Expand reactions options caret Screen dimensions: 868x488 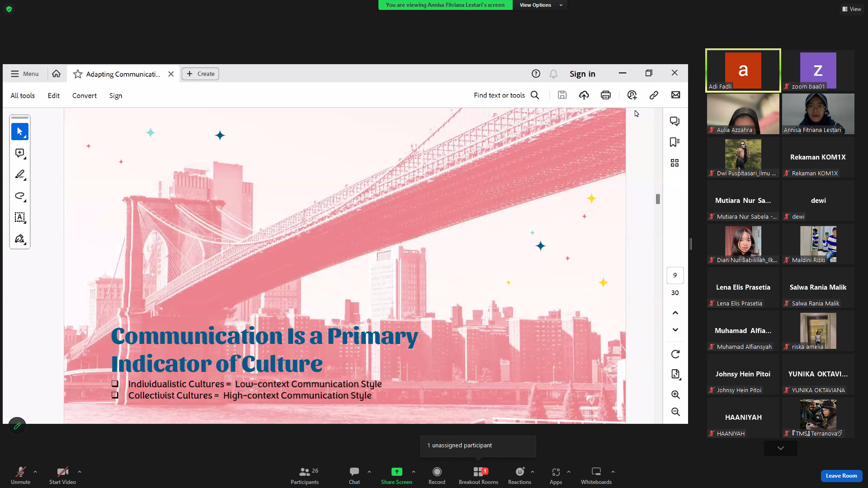(x=533, y=472)
